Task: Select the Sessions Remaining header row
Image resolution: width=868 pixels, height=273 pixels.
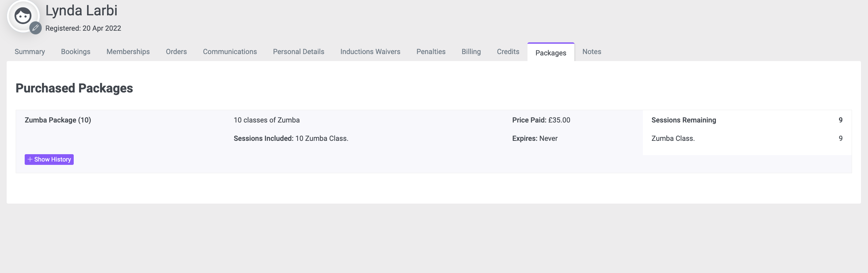Action: coord(747,120)
